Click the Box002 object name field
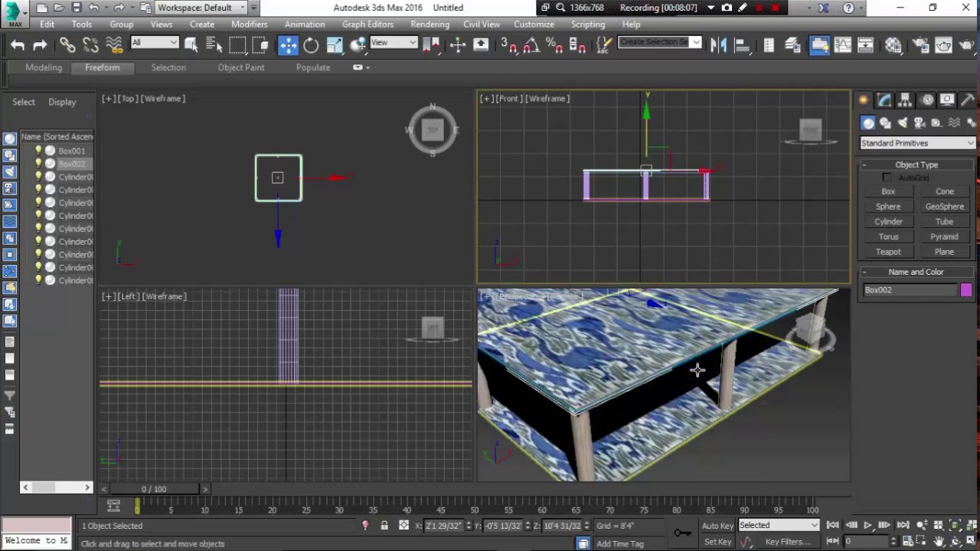The height and width of the screenshot is (551, 980). point(909,290)
